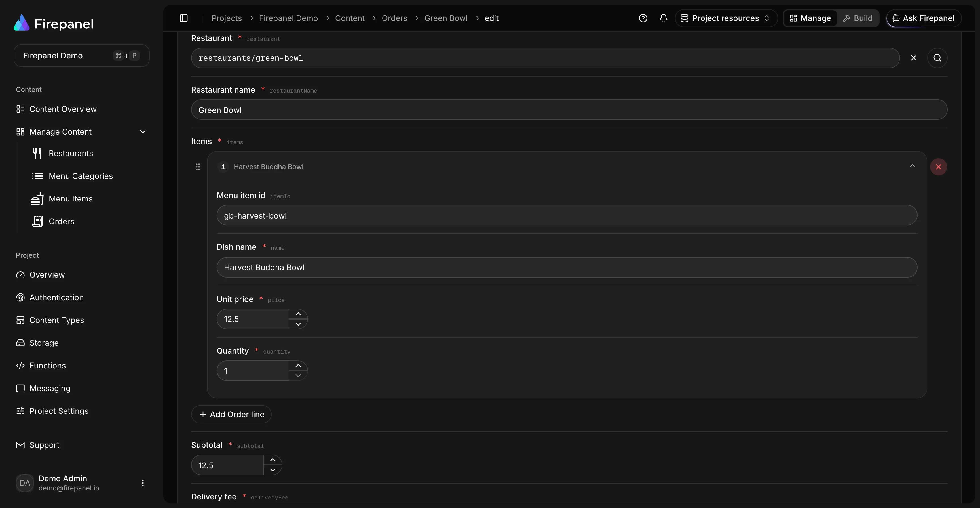Open notifications bell icon
Viewport: 980px width, 508px height.
click(x=664, y=18)
